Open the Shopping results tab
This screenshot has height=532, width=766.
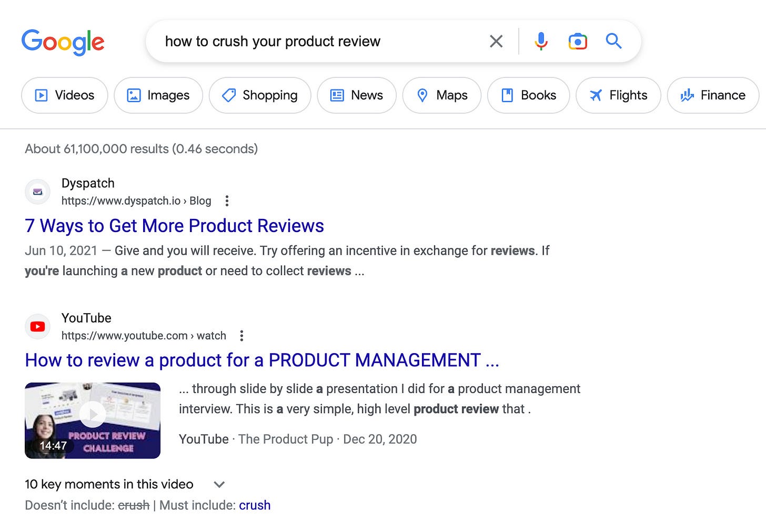259,95
